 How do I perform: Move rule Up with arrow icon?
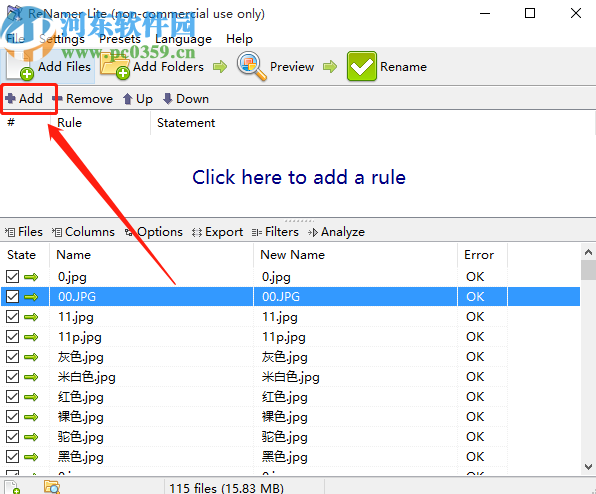[138, 99]
